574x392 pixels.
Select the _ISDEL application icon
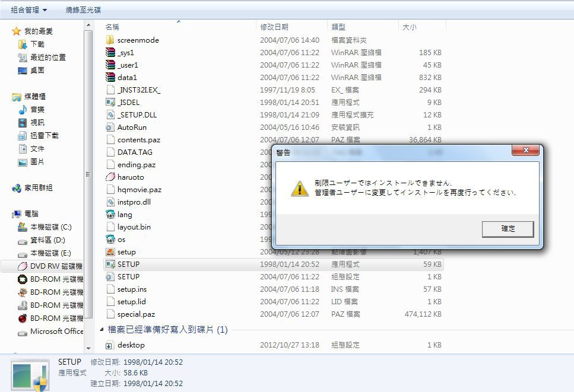(x=110, y=102)
